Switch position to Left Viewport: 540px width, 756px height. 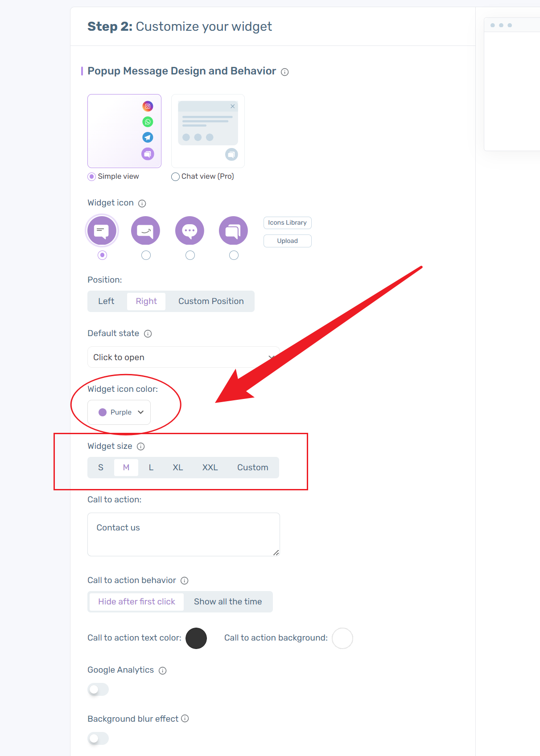tap(106, 301)
